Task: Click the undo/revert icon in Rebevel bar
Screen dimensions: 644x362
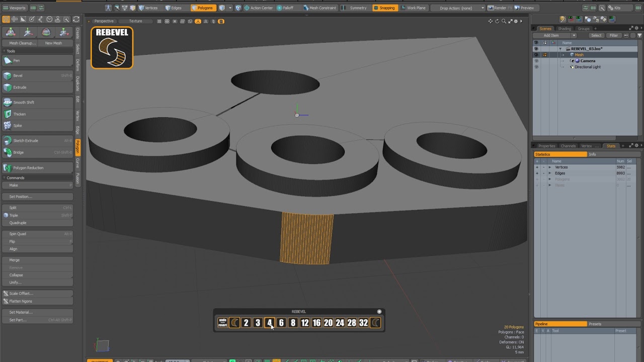Action: [222, 323]
